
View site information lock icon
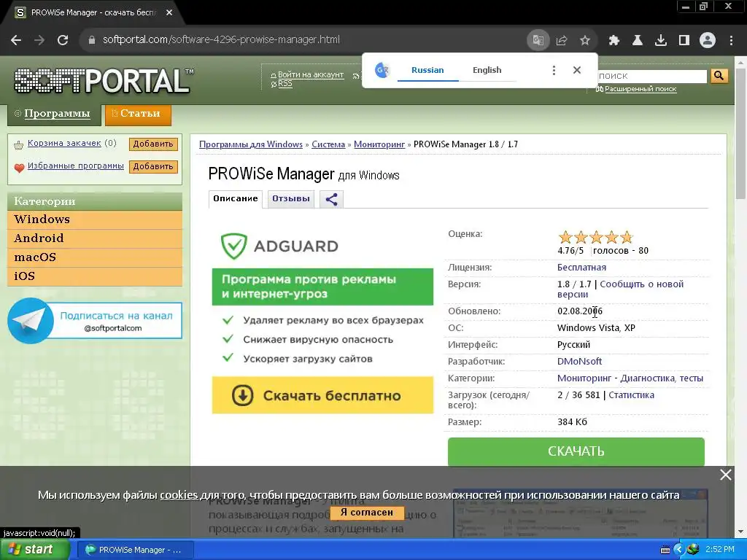pyautogui.click(x=92, y=40)
